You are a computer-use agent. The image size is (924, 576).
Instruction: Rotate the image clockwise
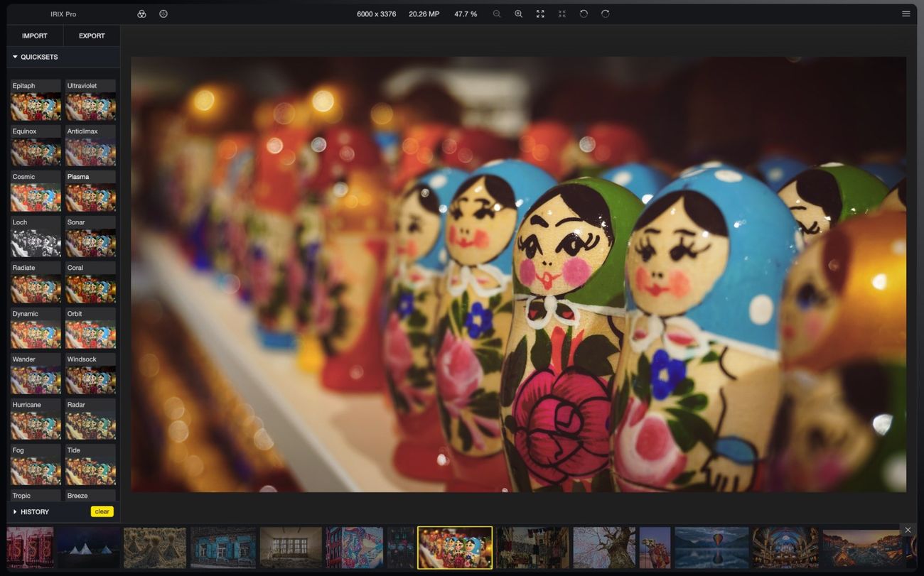coord(605,13)
